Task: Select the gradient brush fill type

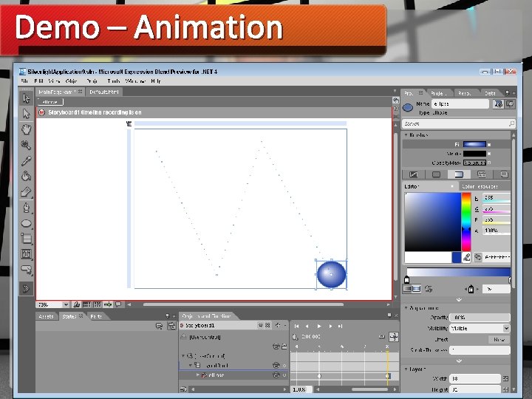Action: [x=459, y=174]
